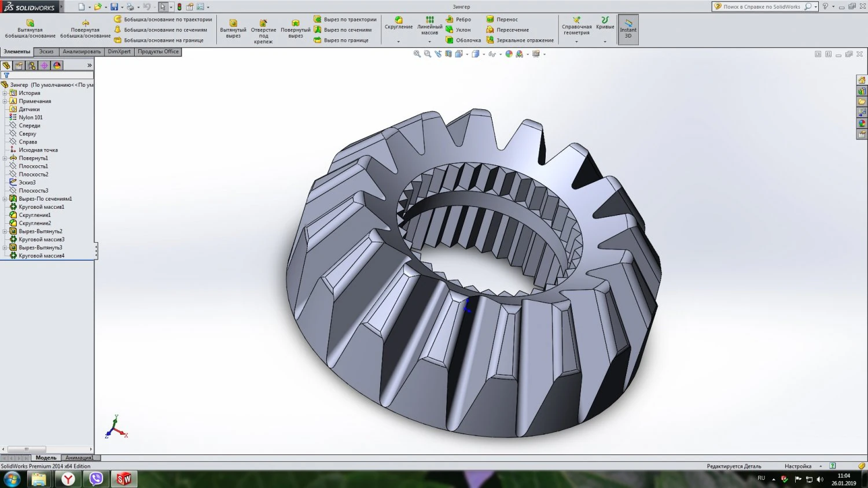Open the Скругление dropdown arrow
The image size is (868, 488).
click(398, 42)
